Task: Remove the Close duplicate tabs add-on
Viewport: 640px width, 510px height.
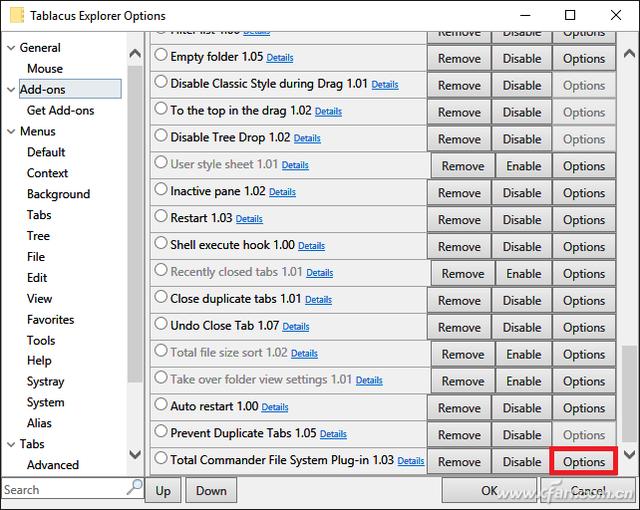Action: pos(459,301)
